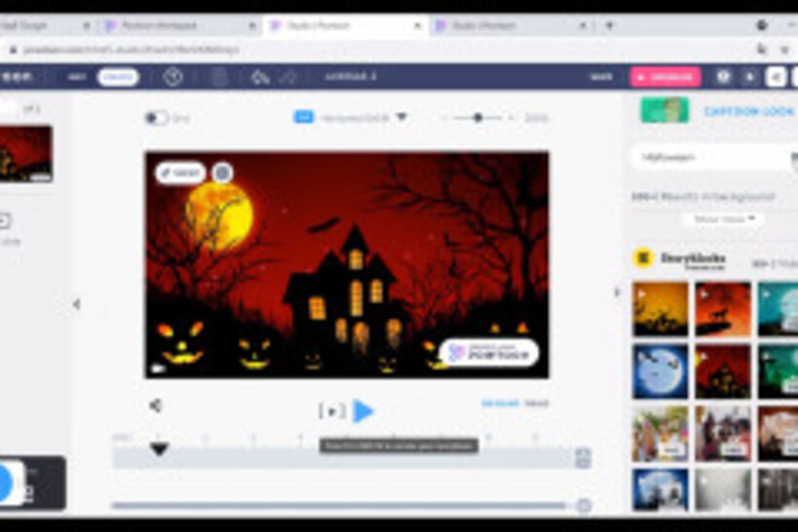
Task: Select the blue moonlit house thumbnail
Action: (x=660, y=490)
